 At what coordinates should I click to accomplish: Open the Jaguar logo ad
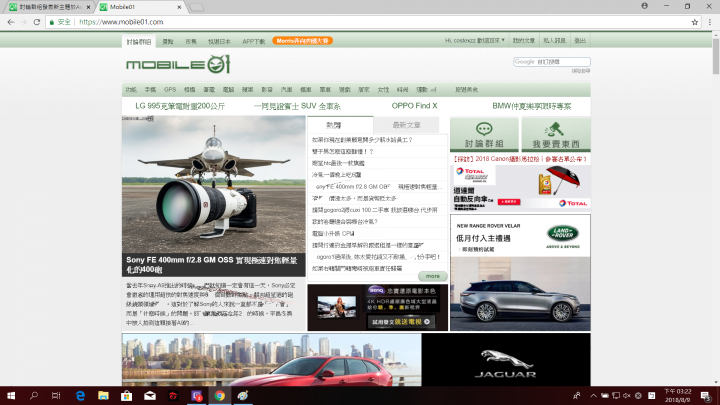tap(506, 360)
